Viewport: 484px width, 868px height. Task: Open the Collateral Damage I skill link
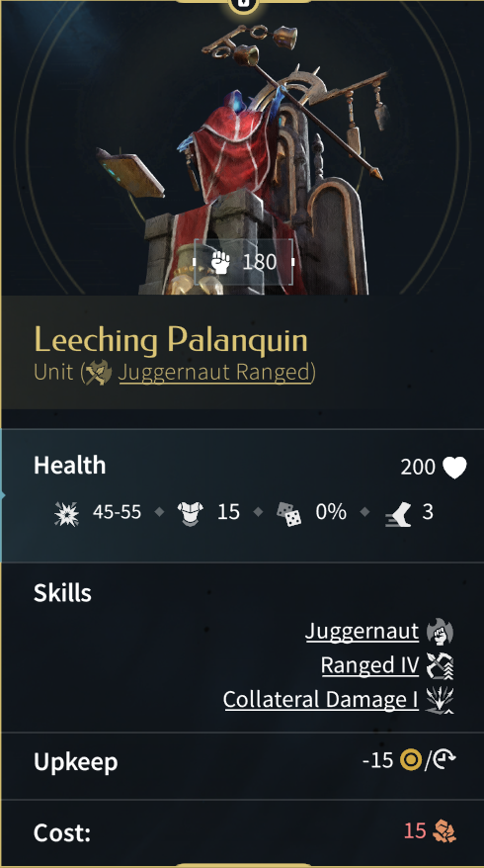click(x=321, y=700)
